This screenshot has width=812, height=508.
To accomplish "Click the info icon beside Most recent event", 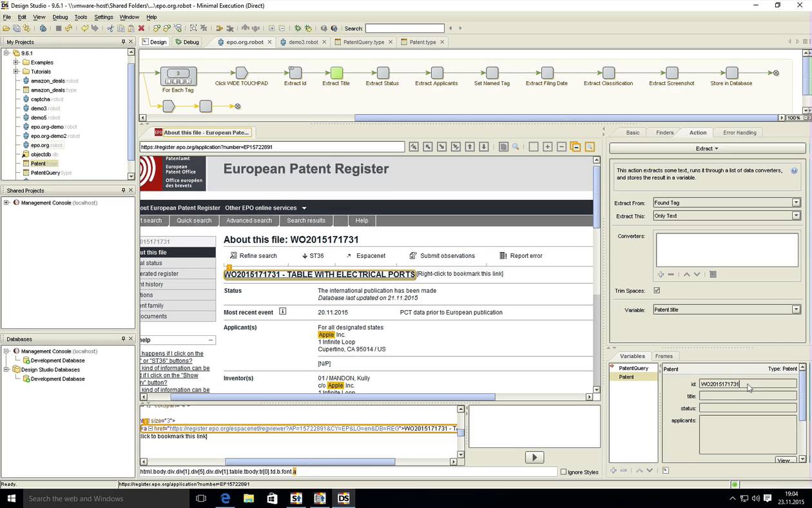I will click(x=282, y=311).
